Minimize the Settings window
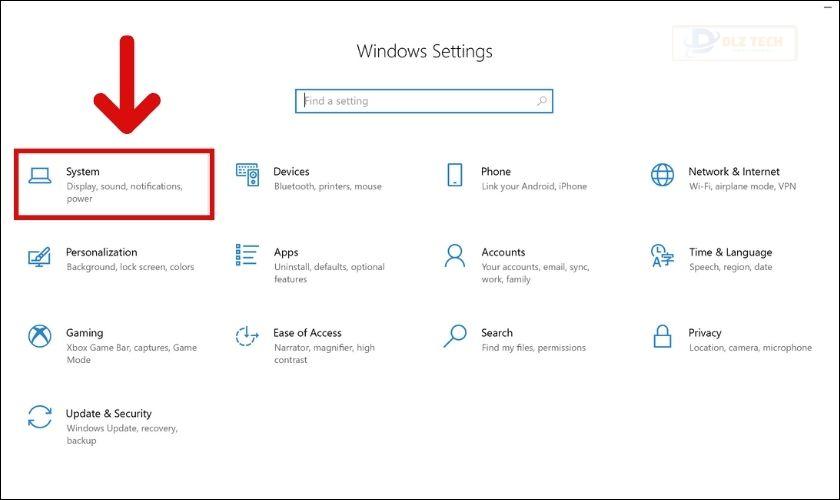Screen dimensions: 840x500 click(x=828, y=6)
